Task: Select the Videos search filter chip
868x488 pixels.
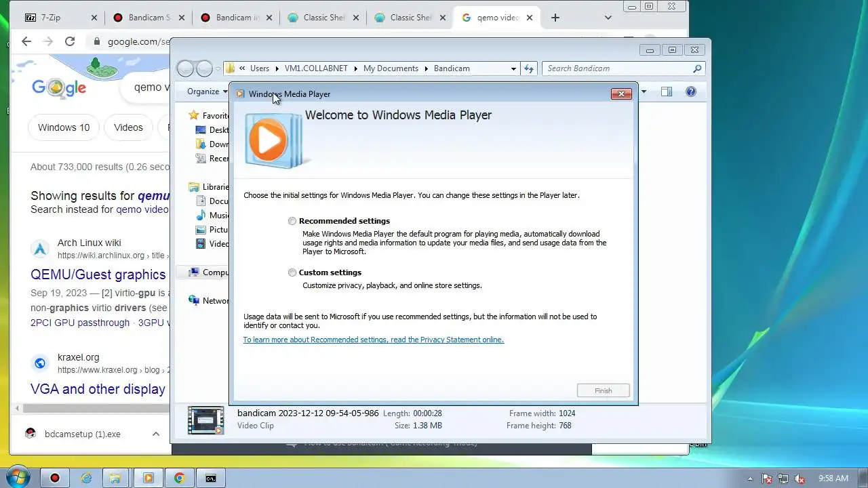Action: click(128, 127)
